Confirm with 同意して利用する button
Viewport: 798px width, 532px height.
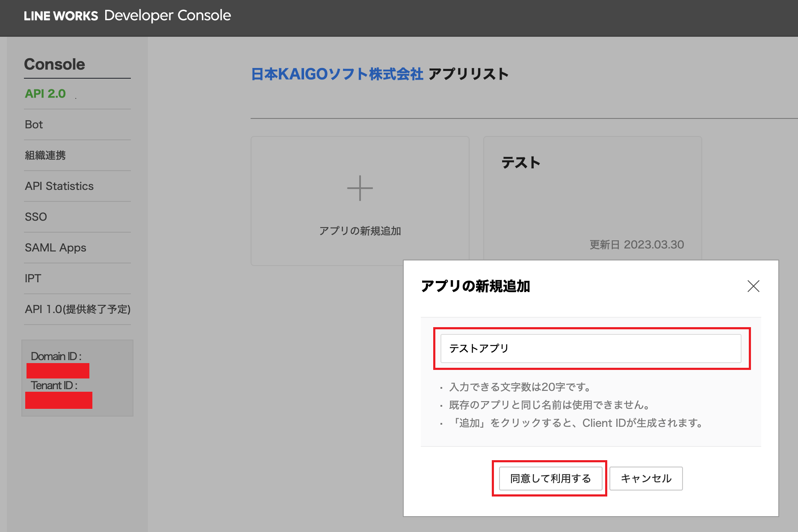[550, 479]
